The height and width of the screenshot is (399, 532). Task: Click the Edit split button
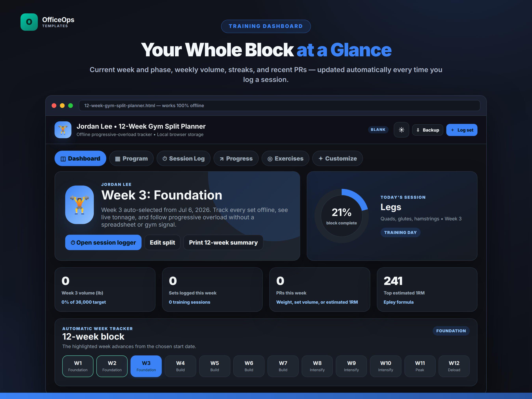pyautogui.click(x=162, y=242)
